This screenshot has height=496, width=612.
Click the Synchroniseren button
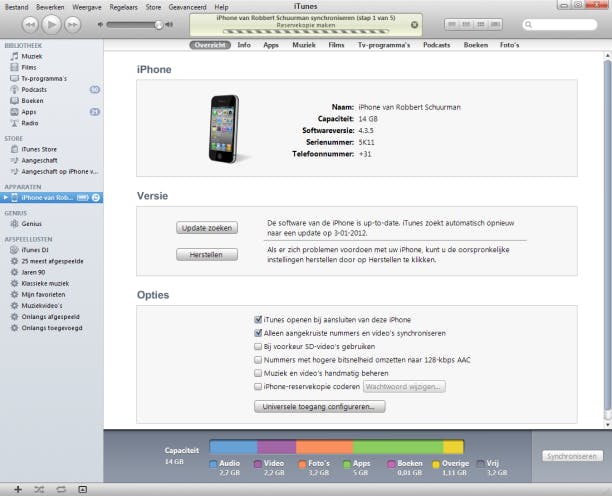572,456
